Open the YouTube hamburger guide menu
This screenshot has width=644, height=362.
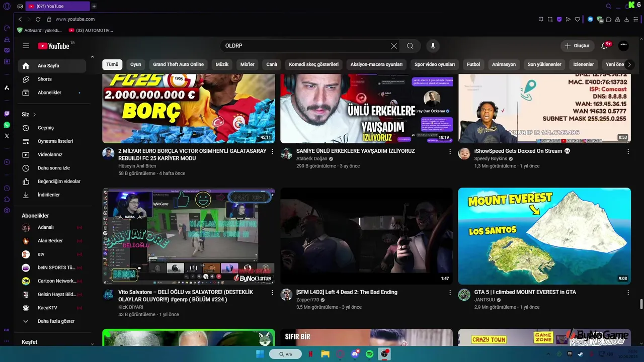(26, 46)
